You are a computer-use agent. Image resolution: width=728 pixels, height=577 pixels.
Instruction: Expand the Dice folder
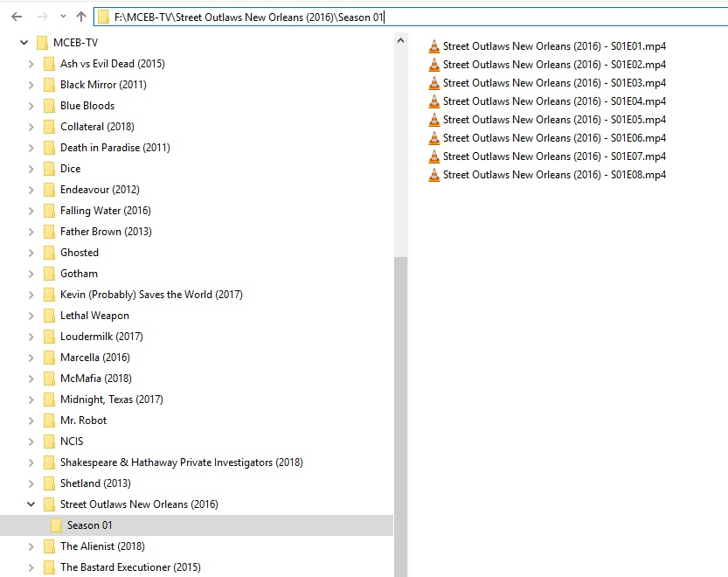[x=31, y=169]
